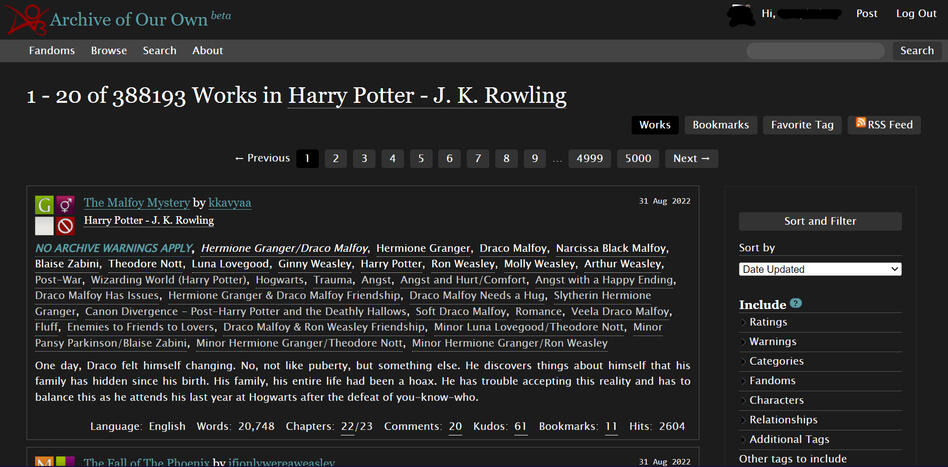Click the F/M category symbol icon
This screenshot has width=948, height=467.
(x=65, y=205)
